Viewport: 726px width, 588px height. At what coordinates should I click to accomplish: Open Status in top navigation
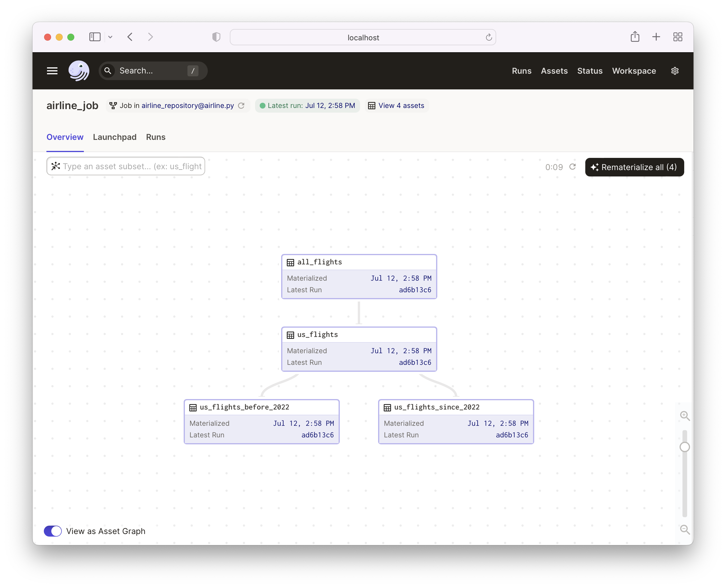pos(590,71)
